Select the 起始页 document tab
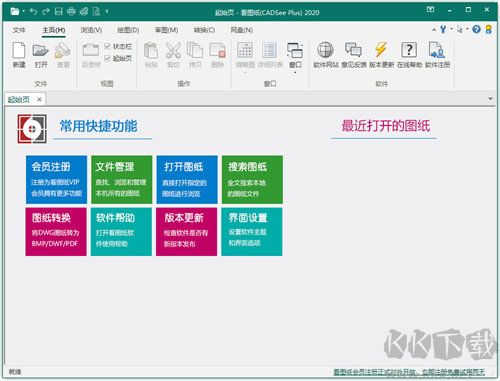Image resolution: width=500 pixels, height=381 pixels. [x=19, y=99]
